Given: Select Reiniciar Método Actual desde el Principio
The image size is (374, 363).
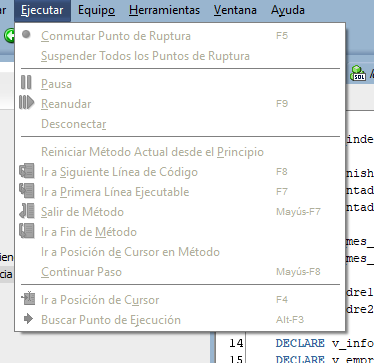Looking at the screenshot, I should tap(180, 152).
